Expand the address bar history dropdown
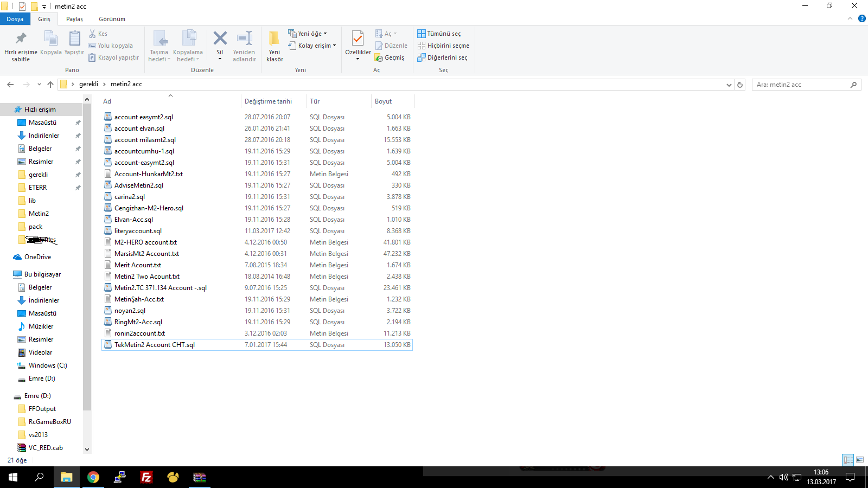868x488 pixels. coord(729,85)
